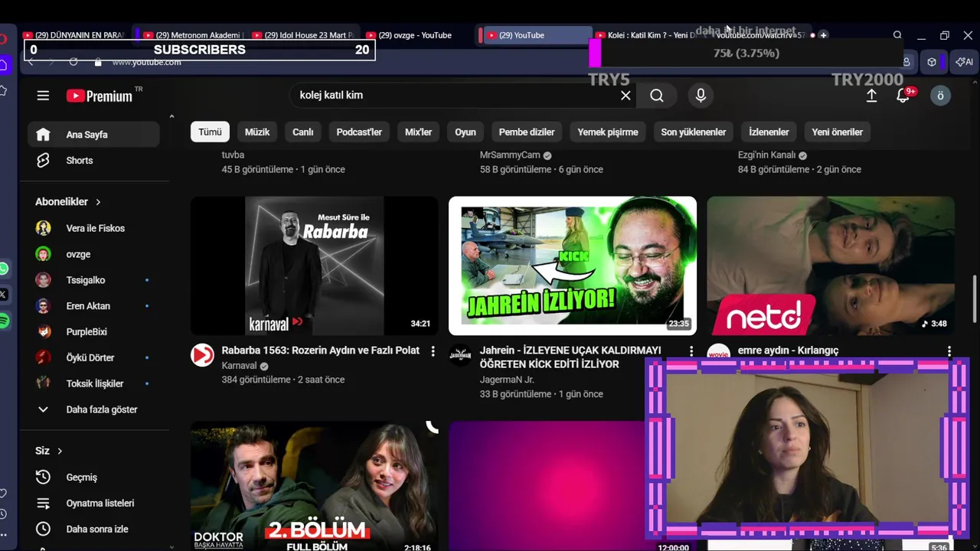The width and height of the screenshot is (980, 551).
Task: Expand the Siz section
Action: 49,451
